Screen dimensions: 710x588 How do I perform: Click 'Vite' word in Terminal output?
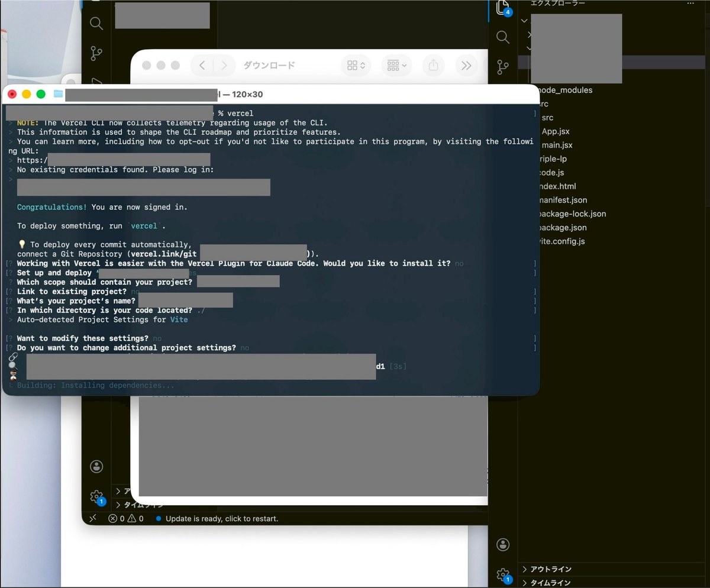(179, 319)
